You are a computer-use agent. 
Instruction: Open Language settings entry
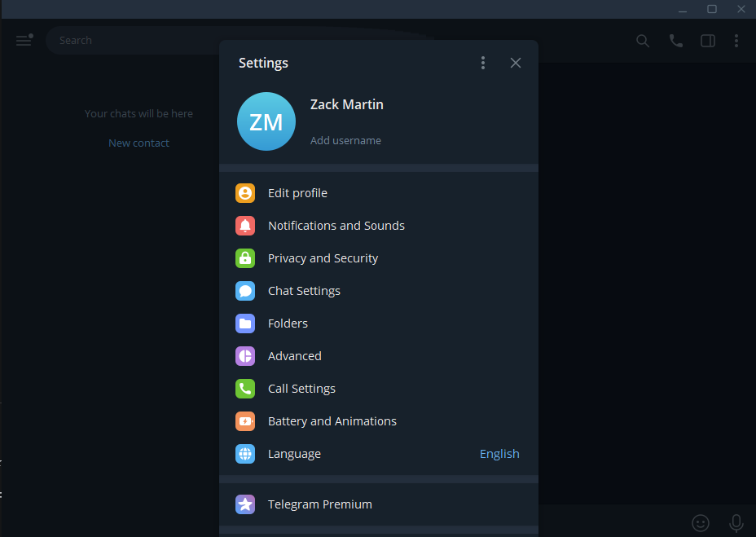(379, 454)
